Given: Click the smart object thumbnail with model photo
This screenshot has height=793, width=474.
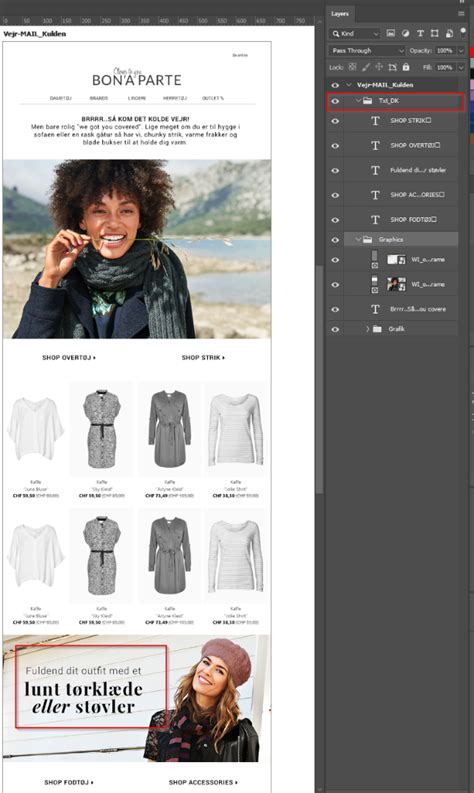Looking at the screenshot, I should 397,284.
